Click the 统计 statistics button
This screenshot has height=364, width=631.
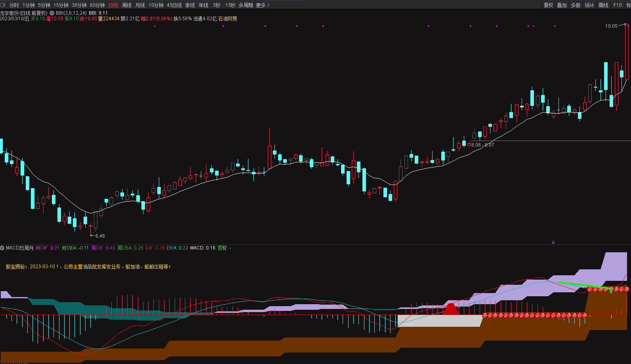(589, 5)
